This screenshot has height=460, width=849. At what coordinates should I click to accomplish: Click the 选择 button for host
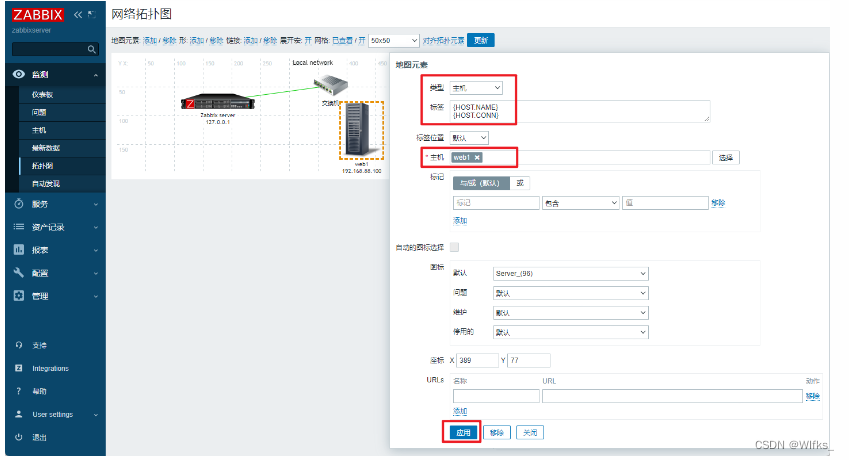tap(726, 157)
